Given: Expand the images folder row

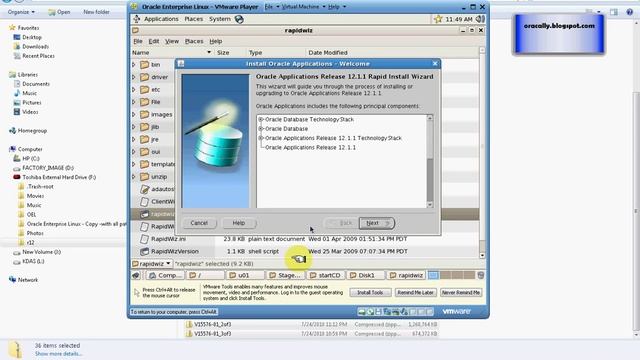Looking at the screenshot, I should pos(134,114).
